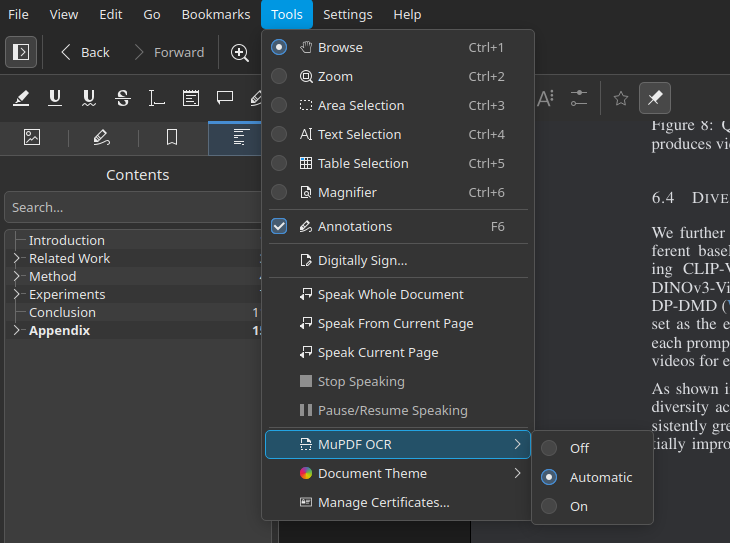Select the typewriter text insert tool
Viewport: 730px width, 543px height.
156,98
